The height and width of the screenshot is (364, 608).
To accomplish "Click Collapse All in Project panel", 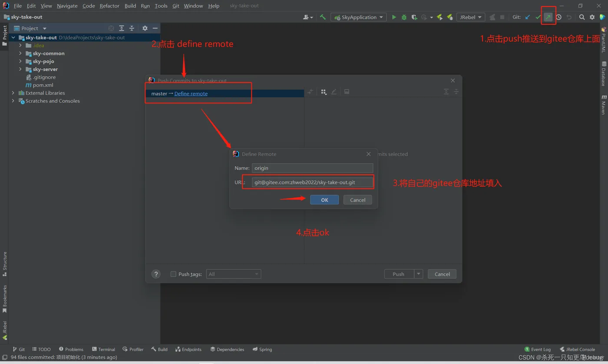I will coord(132,28).
